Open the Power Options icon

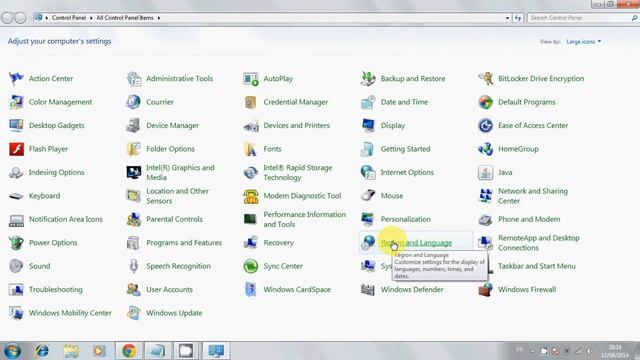click(16, 242)
